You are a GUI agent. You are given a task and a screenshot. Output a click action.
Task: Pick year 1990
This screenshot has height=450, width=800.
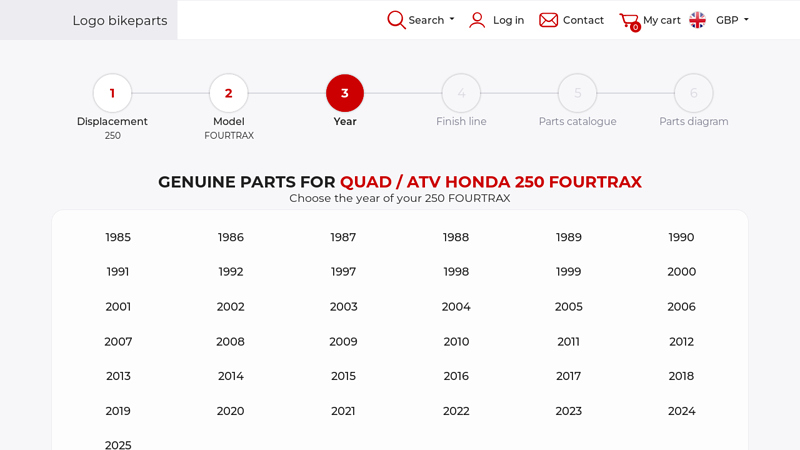681,237
